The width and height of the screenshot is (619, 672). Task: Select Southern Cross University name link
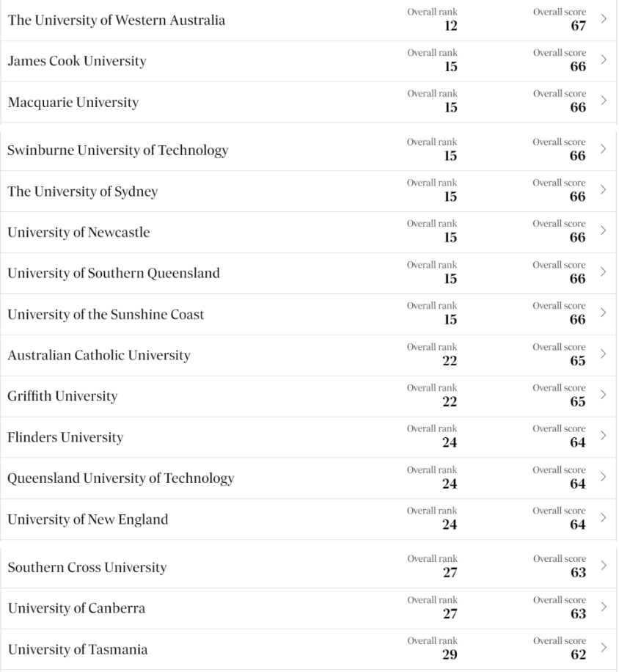[87, 567]
